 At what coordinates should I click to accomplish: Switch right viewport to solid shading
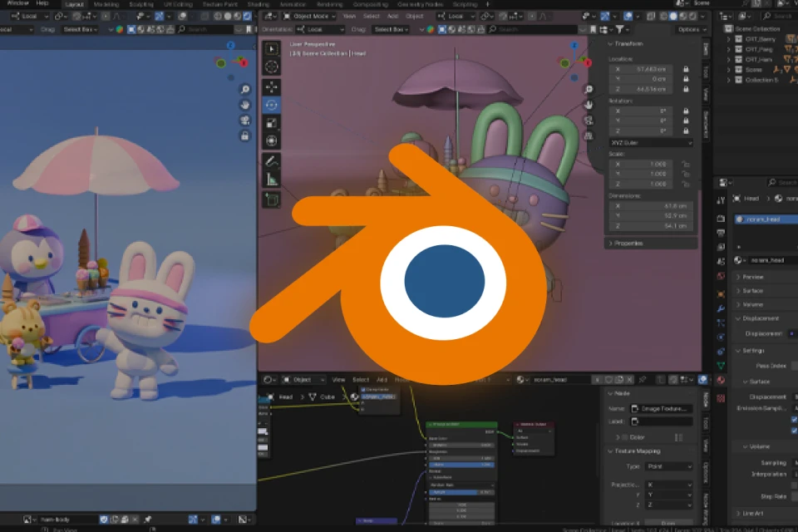pos(673,17)
